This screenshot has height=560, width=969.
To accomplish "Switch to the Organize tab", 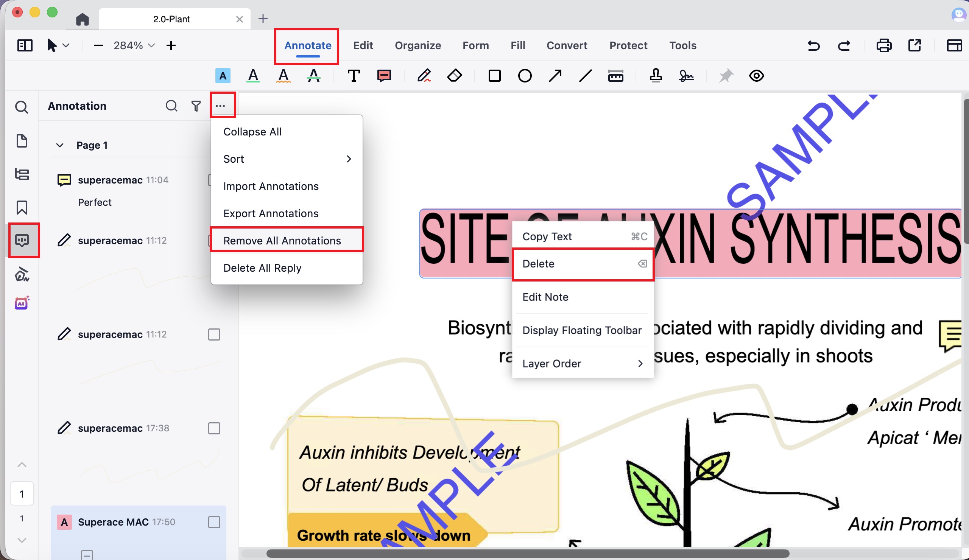I will tap(418, 45).
